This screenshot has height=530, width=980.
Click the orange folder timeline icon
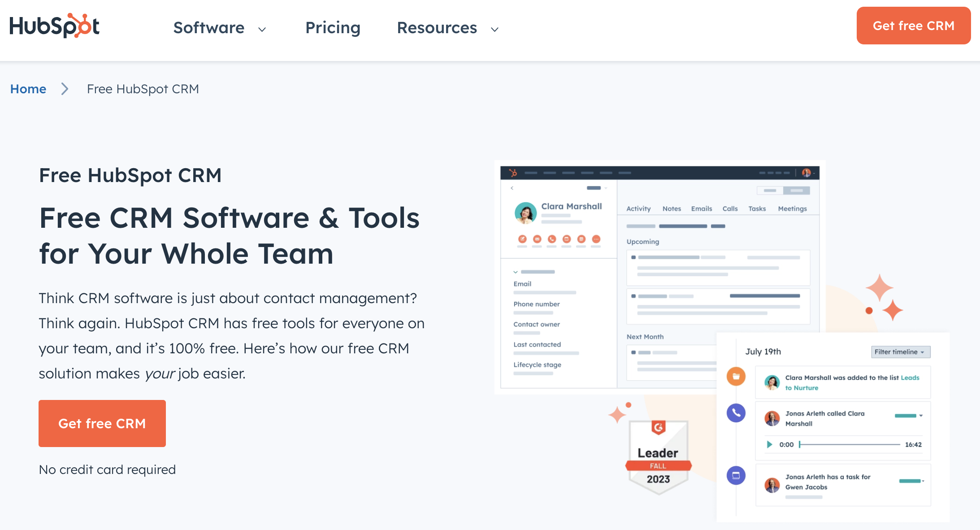tap(736, 377)
